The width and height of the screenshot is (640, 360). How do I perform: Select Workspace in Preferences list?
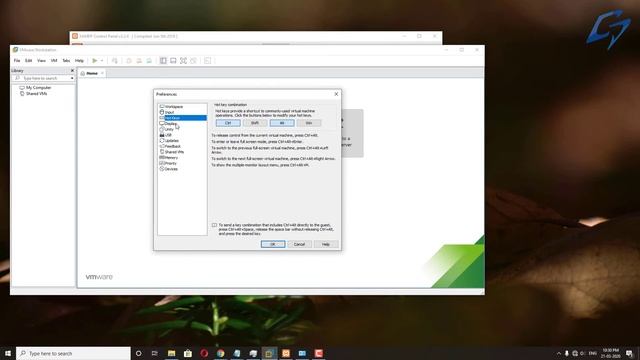point(174,107)
